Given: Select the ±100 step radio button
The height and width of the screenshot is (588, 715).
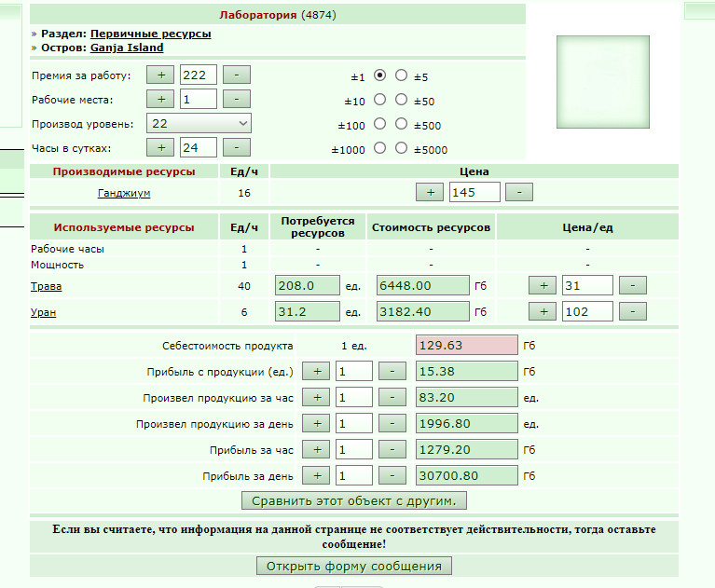Looking at the screenshot, I should tap(379, 124).
